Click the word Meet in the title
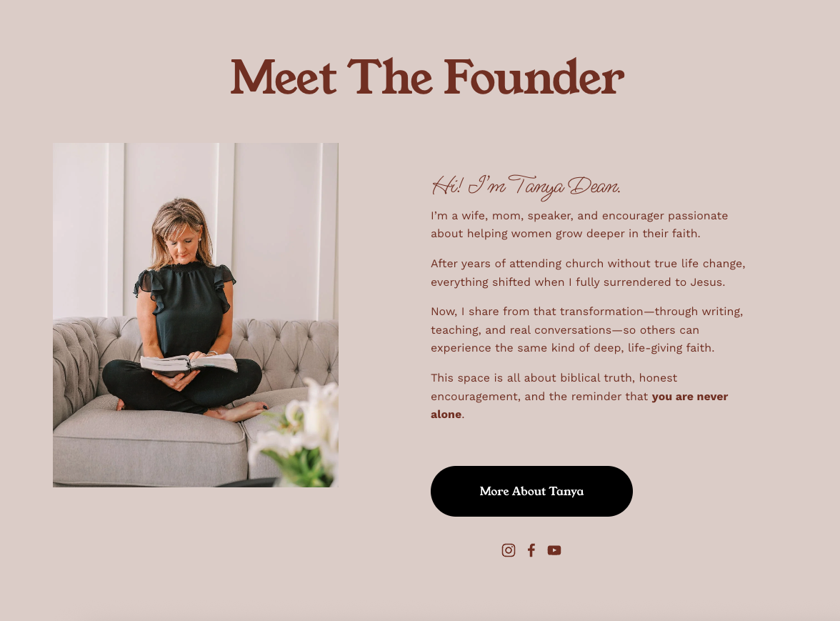This screenshot has height=621, width=840. (284, 78)
